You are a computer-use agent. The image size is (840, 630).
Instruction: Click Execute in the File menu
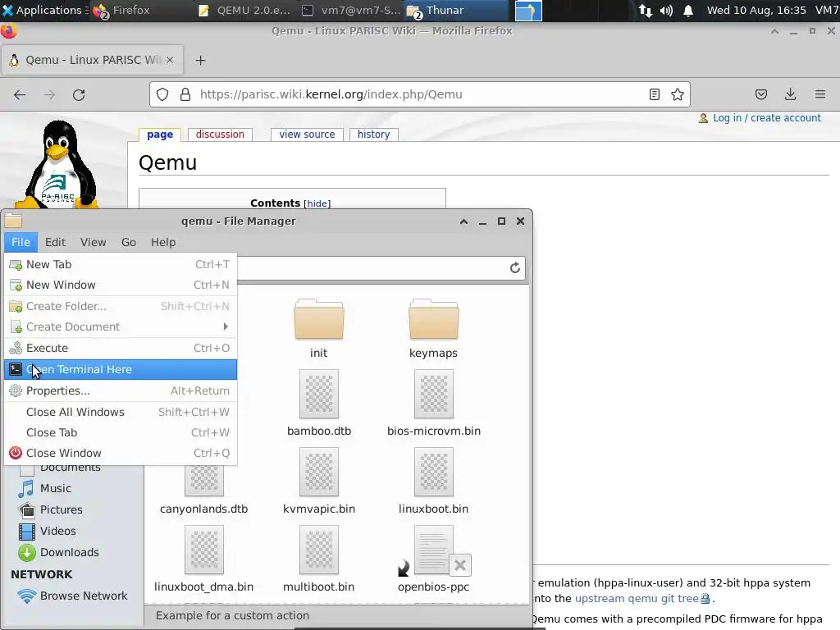coord(121,348)
